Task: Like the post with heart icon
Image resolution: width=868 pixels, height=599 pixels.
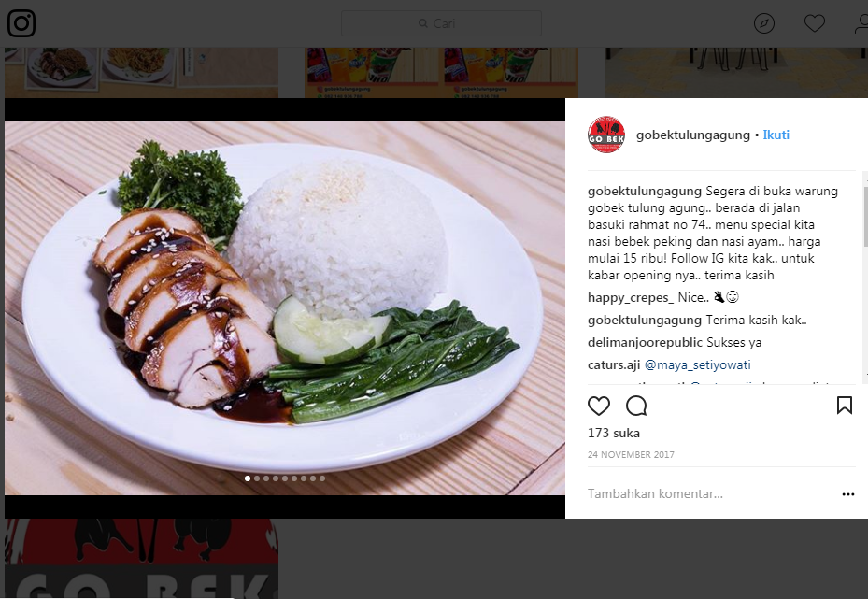Action: point(598,406)
